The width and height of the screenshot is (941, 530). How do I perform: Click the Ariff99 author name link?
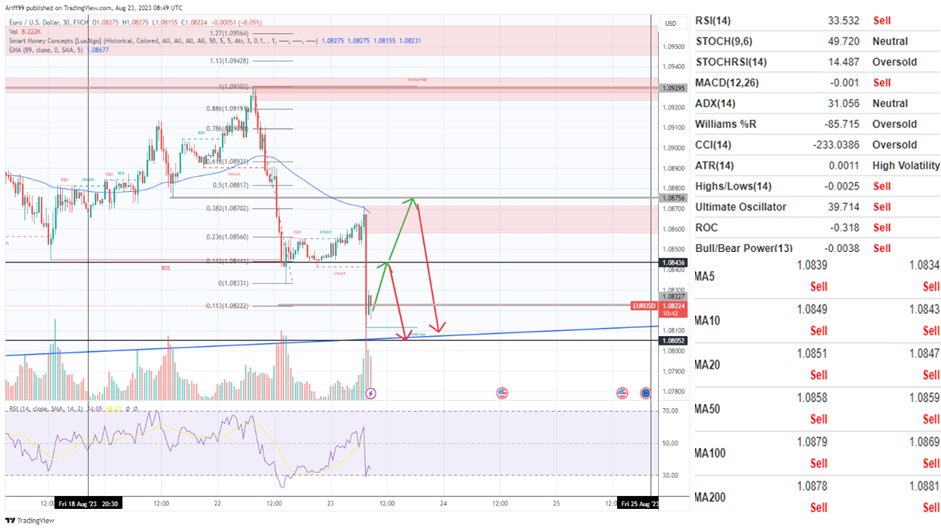coord(20,6)
